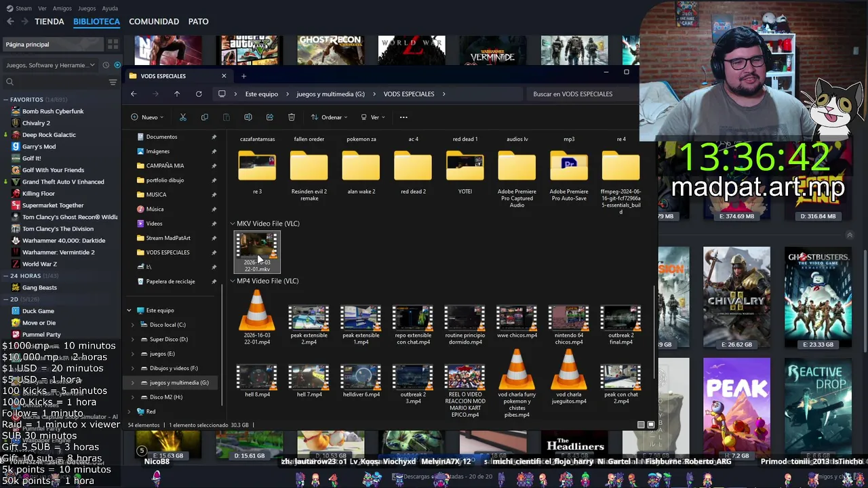Select Garry's Mod in Steam library
Image resolution: width=868 pixels, height=488 pixels.
39,146
